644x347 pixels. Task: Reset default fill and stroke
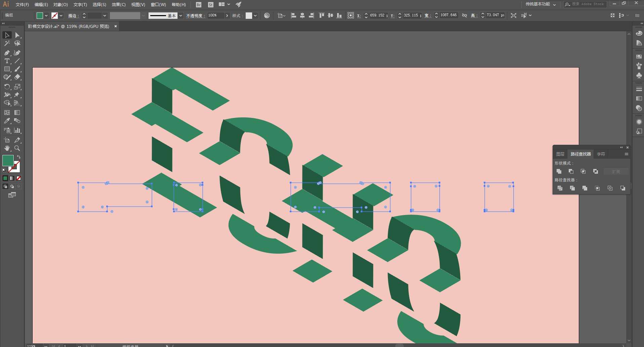(4, 170)
